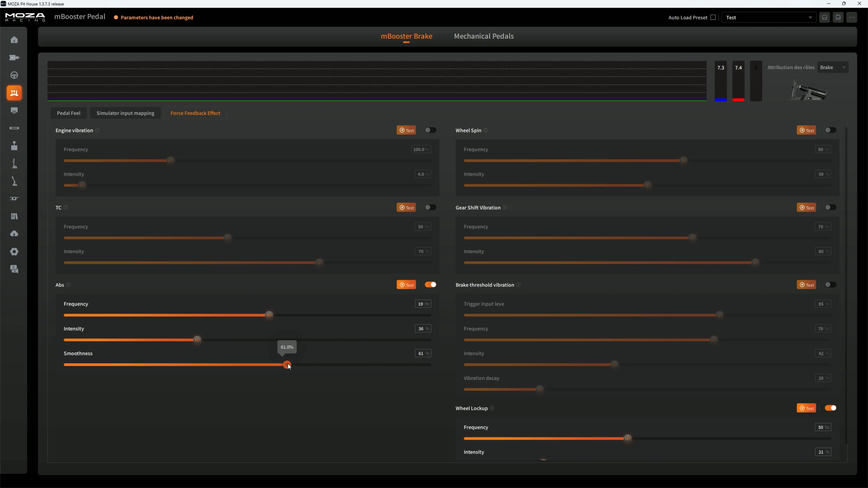Open the steering wheel settings icon
868x488 pixels.
[x=14, y=75]
